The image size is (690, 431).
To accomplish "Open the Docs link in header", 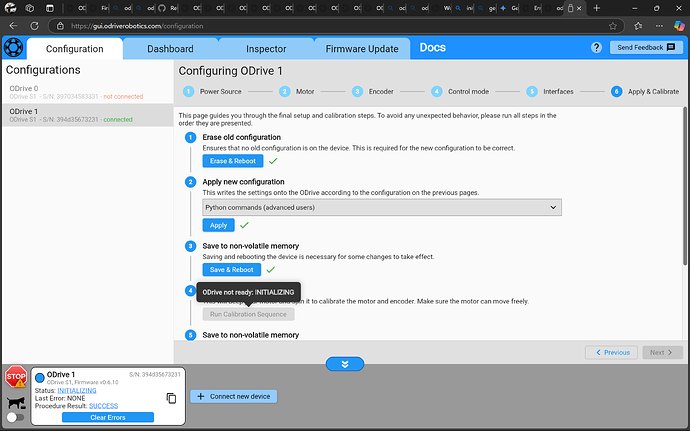I will pyautogui.click(x=433, y=48).
